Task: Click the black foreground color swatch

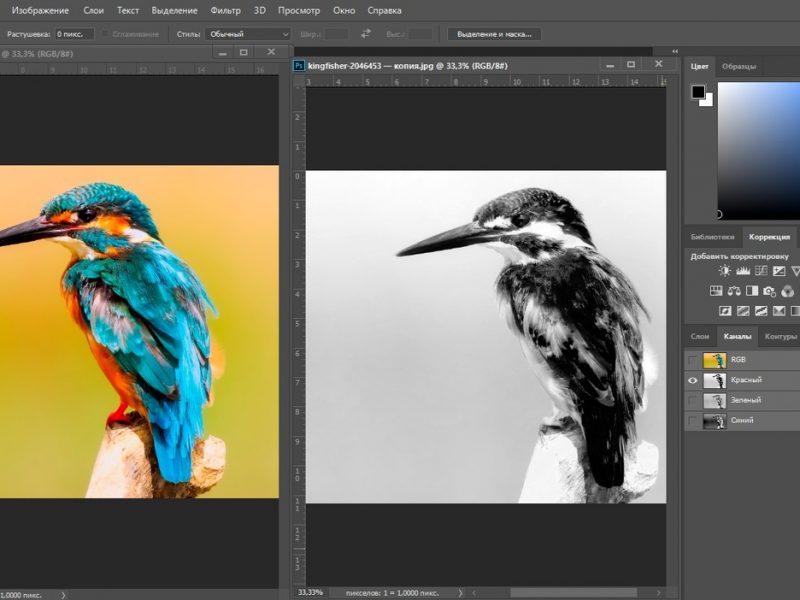Action: point(698,92)
